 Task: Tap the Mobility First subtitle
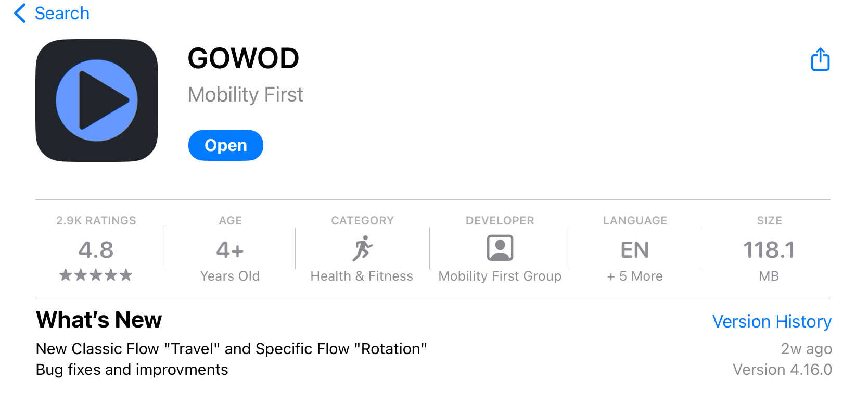pos(245,95)
